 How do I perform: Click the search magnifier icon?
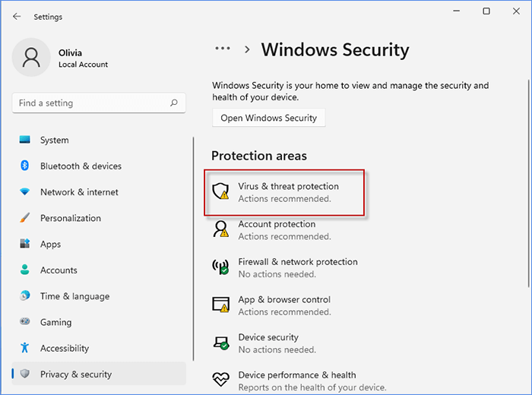[x=175, y=103]
